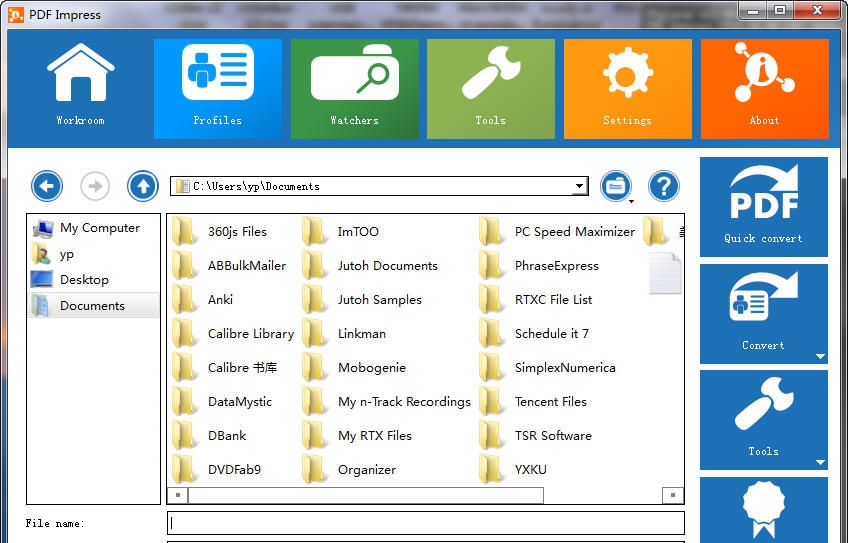Click the blue back arrow button

point(47,186)
